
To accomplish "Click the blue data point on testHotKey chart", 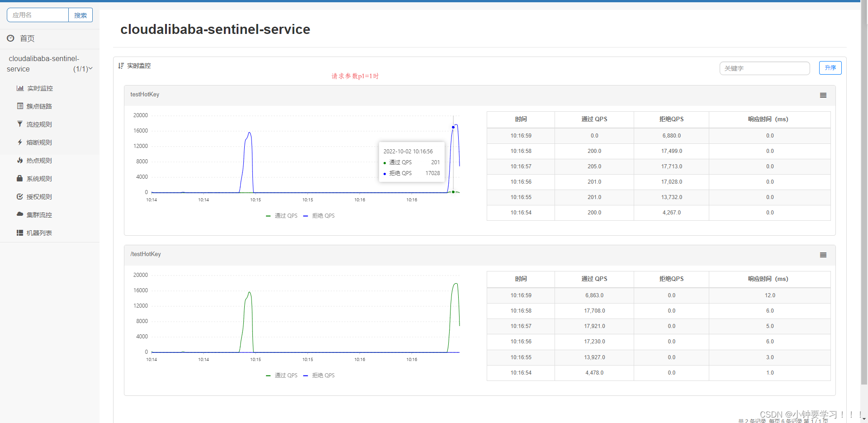I will pyautogui.click(x=453, y=127).
